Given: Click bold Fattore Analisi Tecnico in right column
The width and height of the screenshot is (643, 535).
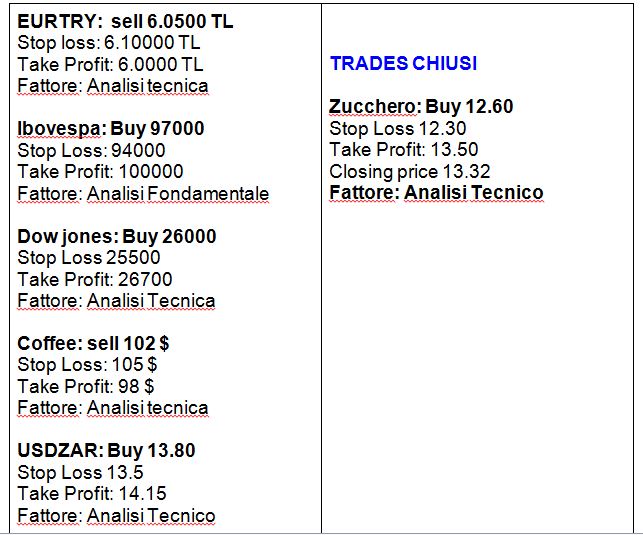Looking at the screenshot, I should point(437,193).
